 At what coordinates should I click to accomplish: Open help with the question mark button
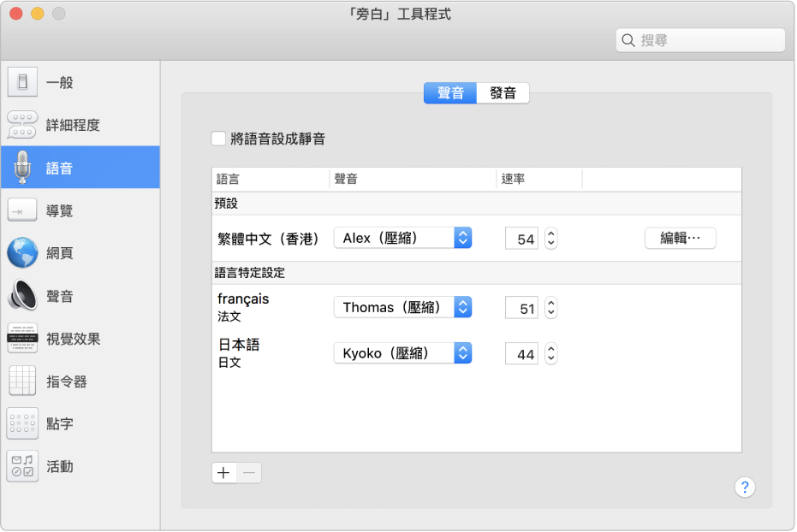click(745, 488)
